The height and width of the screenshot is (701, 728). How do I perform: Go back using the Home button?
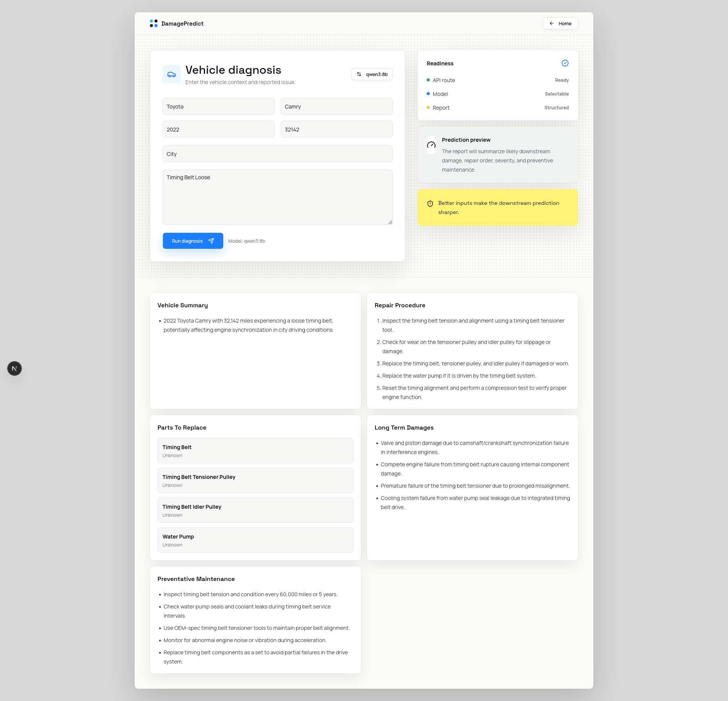pyautogui.click(x=560, y=23)
